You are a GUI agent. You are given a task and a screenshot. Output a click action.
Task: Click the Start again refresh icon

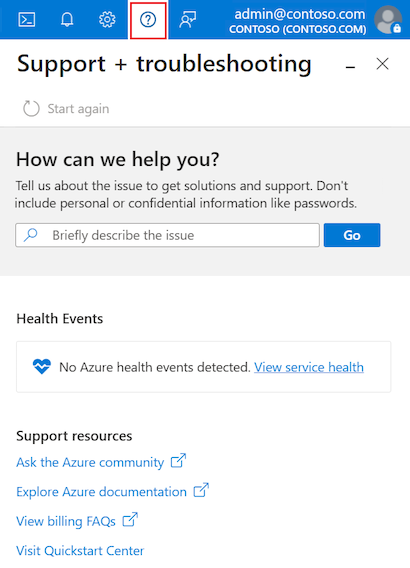[31, 109]
